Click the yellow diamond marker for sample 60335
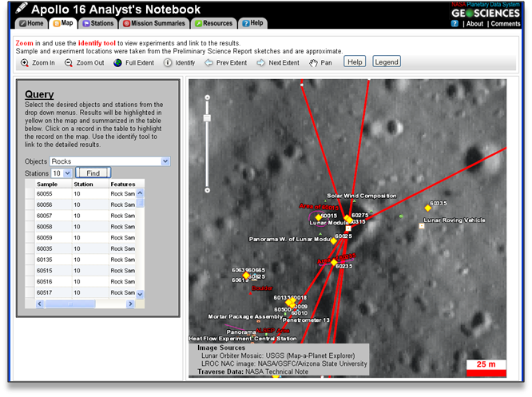This screenshot has height=397, width=532. pyautogui.click(x=428, y=208)
